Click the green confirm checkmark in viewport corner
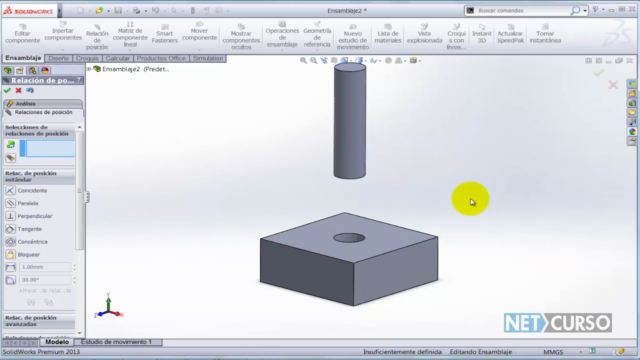The width and height of the screenshot is (640, 360). click(x=599, y=73)
